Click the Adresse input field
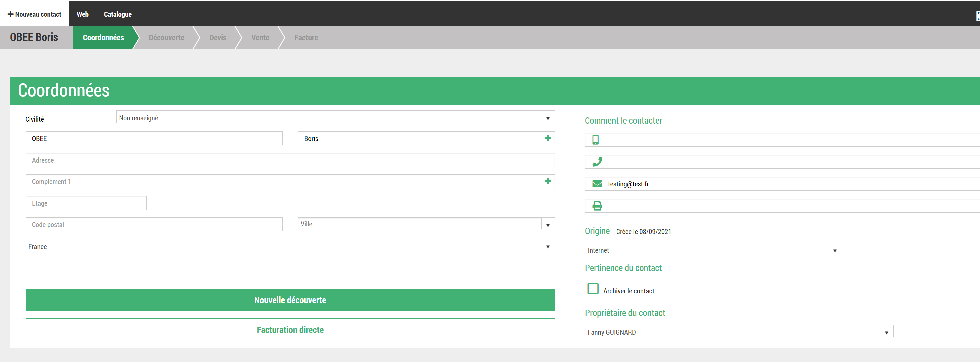980x362 pixels. [x=290, y=160]
